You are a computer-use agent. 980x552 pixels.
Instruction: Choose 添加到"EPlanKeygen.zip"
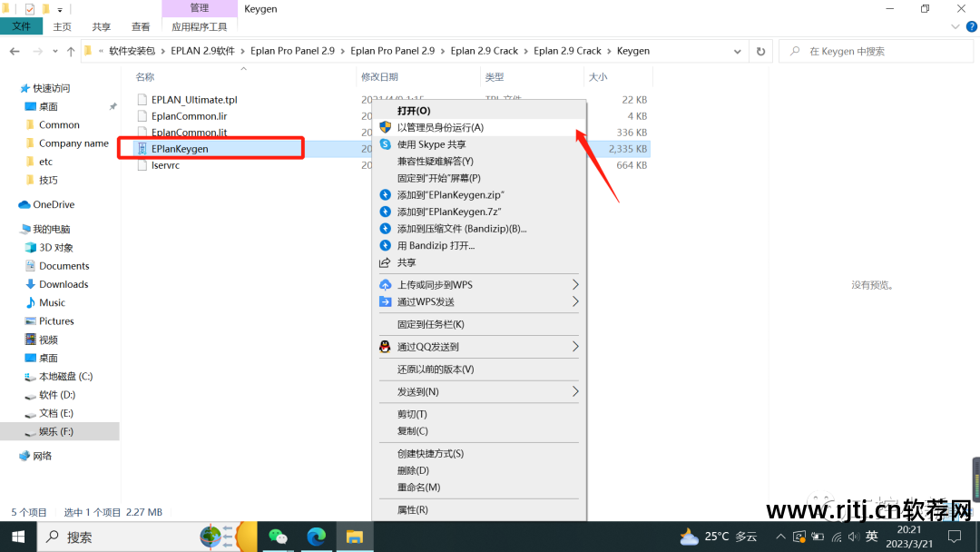[x=479, y=195]
